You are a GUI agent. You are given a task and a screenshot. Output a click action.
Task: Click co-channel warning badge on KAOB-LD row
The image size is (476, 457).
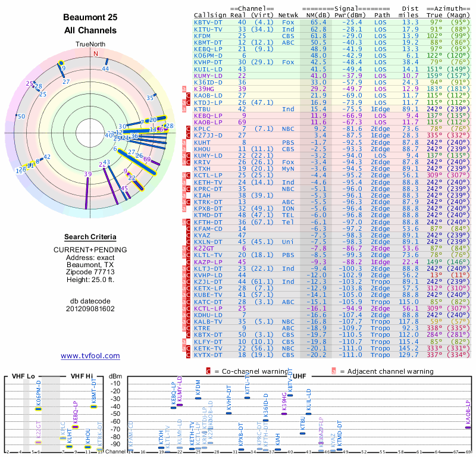pyautogui.click(x=188, y=96)
